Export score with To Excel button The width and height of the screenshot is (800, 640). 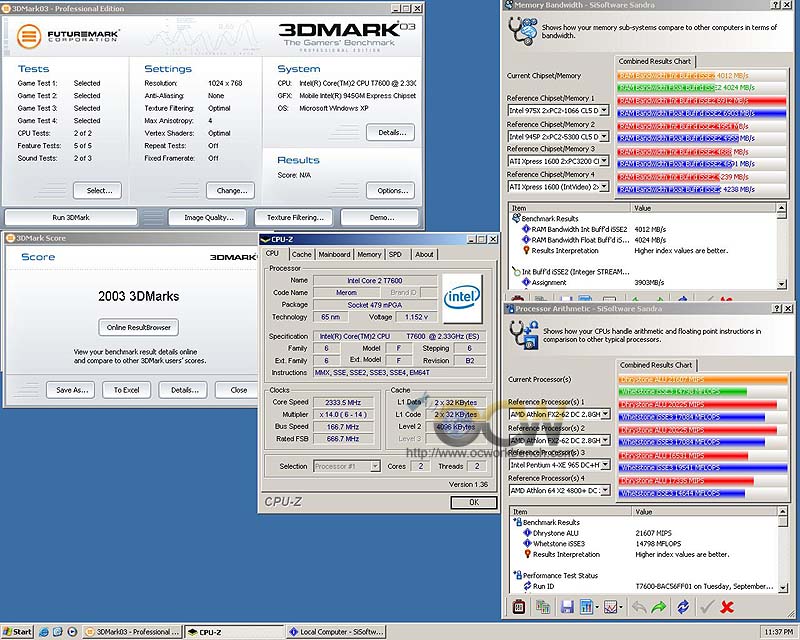pyautogui.click(x=127, y=390)
